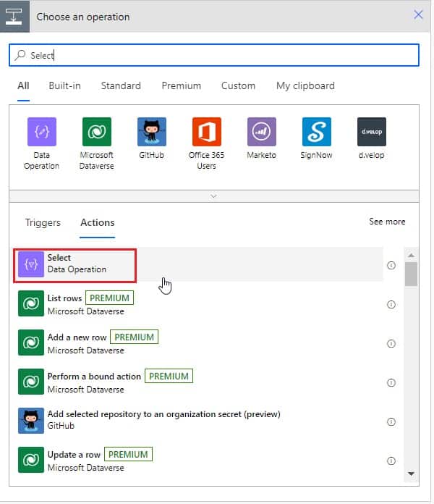Choose the Update a row action
The width and height of the screenshot is (434, 504).
(x=199, y=460)
